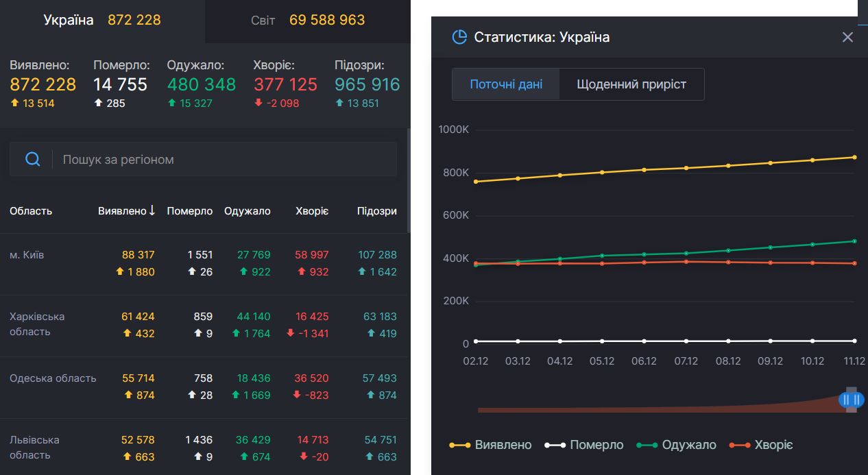This screenshot has height=475, width=868.
Task: Hide the Хворіє line via legend
Action: pyautogui.click(x=761, y=445)
